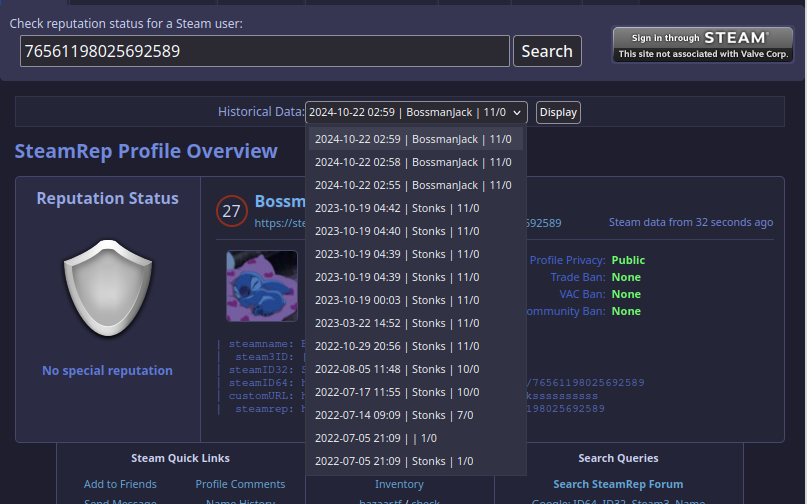Click 'Steam data from 32 seconds ago' text
This screenshot has height=504, width=807.
point(691,222)
